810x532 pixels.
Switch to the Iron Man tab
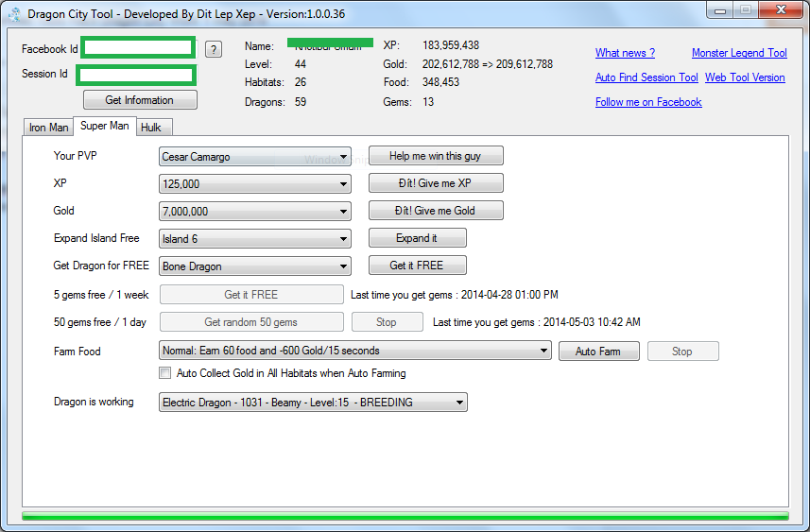pos(48,128)
